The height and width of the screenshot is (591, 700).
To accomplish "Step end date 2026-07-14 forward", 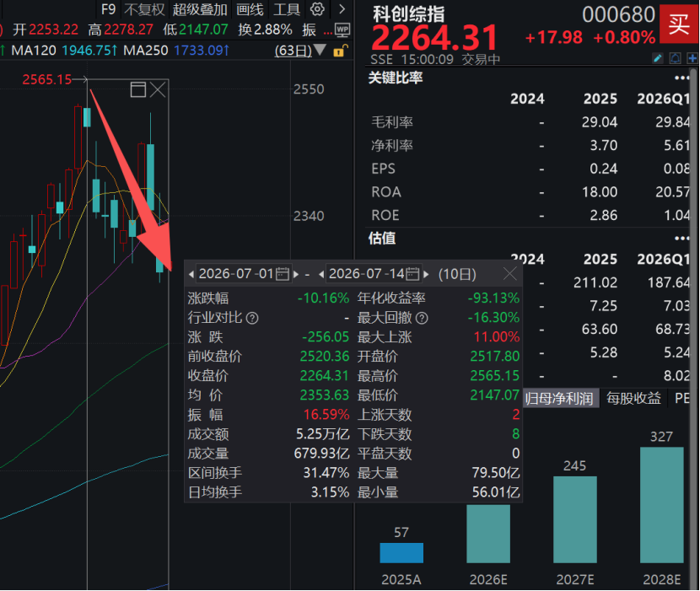I will pyautogui.click(x=426, y=274).
